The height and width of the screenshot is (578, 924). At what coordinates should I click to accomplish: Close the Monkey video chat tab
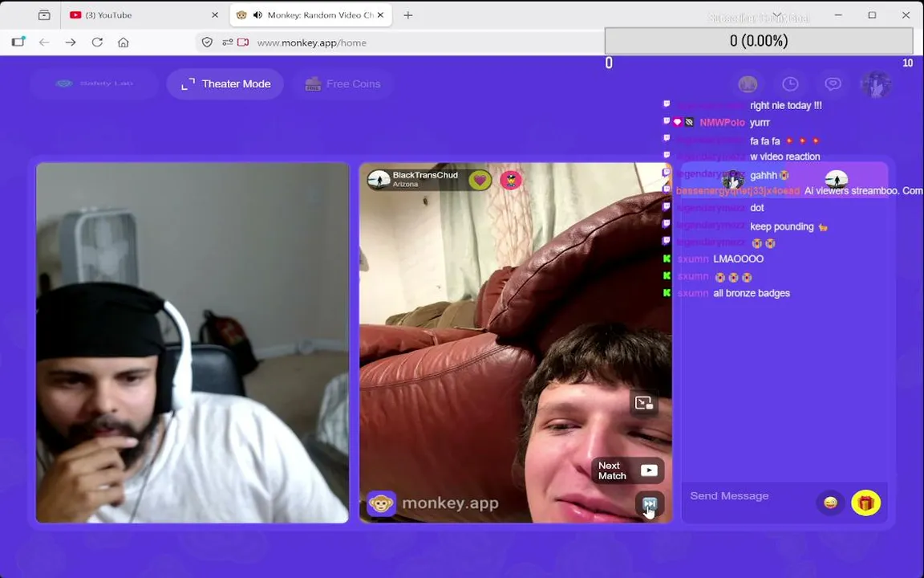[381, 15]
